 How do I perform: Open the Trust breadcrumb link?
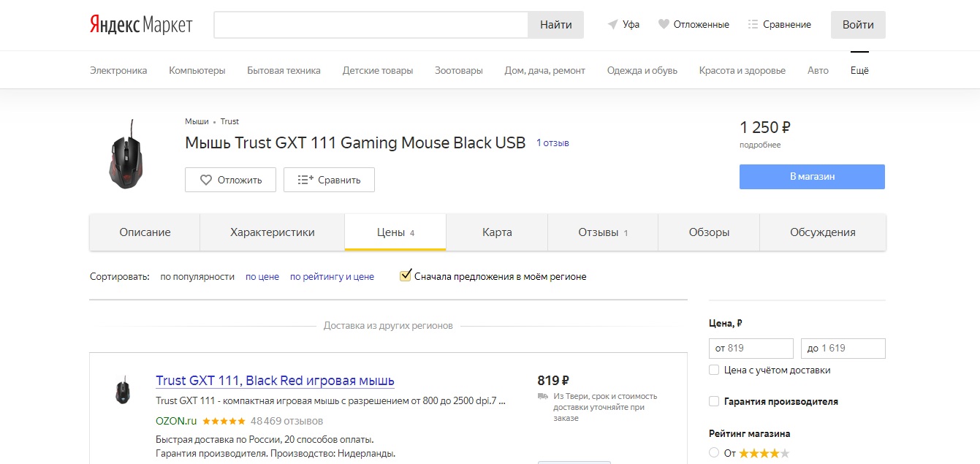click(229, 121)
